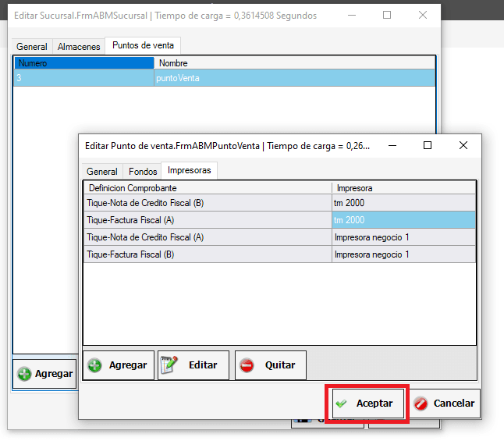The height and width of the screenshot is (441, 504).
Task: Confirm with the green check Aceptar button
Action: click(x=367, y=404)
